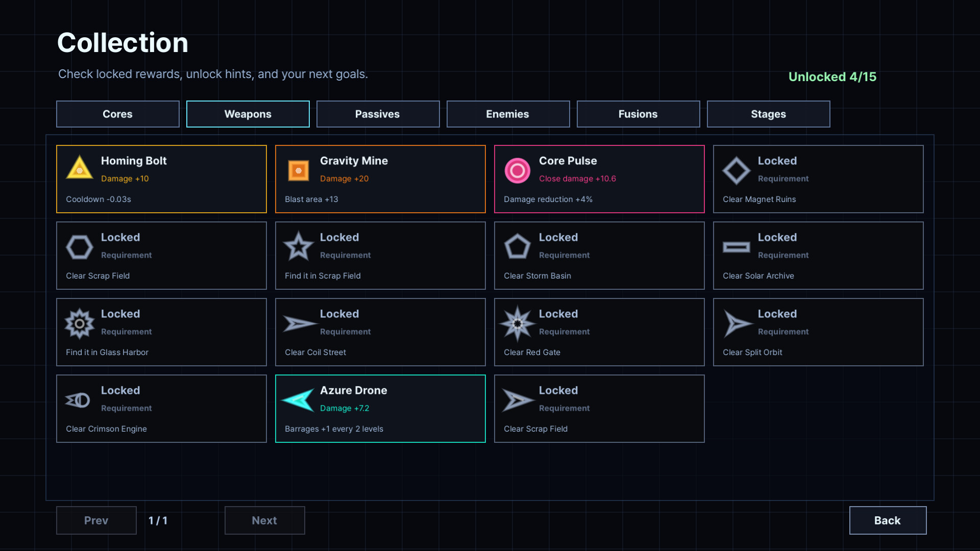The width and height of the screenshot is (980, 551).
Task: Click the 'Clear Red Gate' requirement text
Action: (x=532, y=353)
